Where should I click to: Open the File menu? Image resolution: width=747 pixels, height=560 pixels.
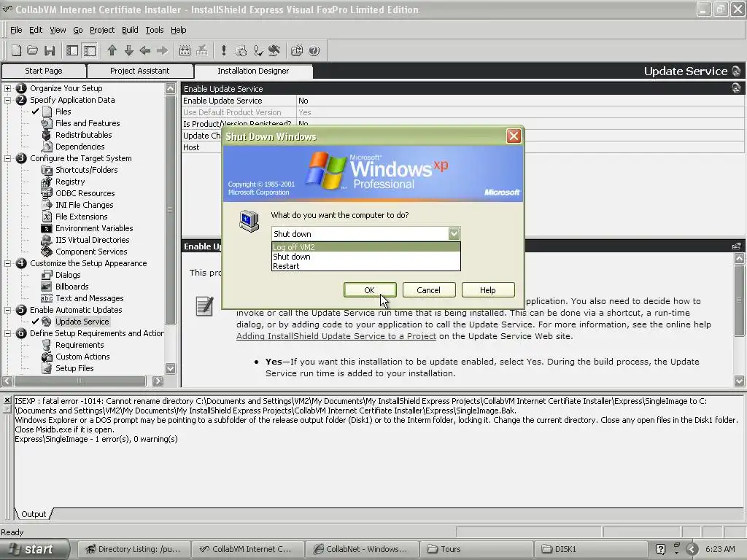pos(16,30)
